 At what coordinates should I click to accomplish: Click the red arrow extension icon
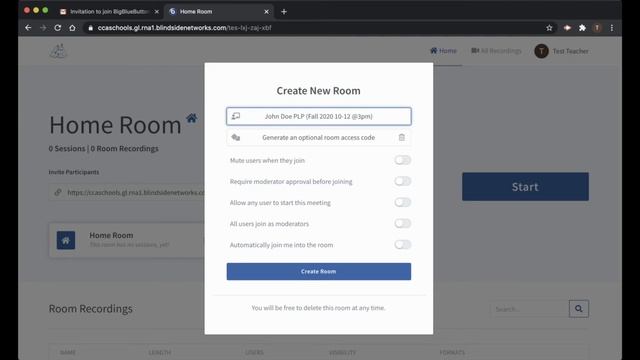pyautogui.click(x=567, y=28)
